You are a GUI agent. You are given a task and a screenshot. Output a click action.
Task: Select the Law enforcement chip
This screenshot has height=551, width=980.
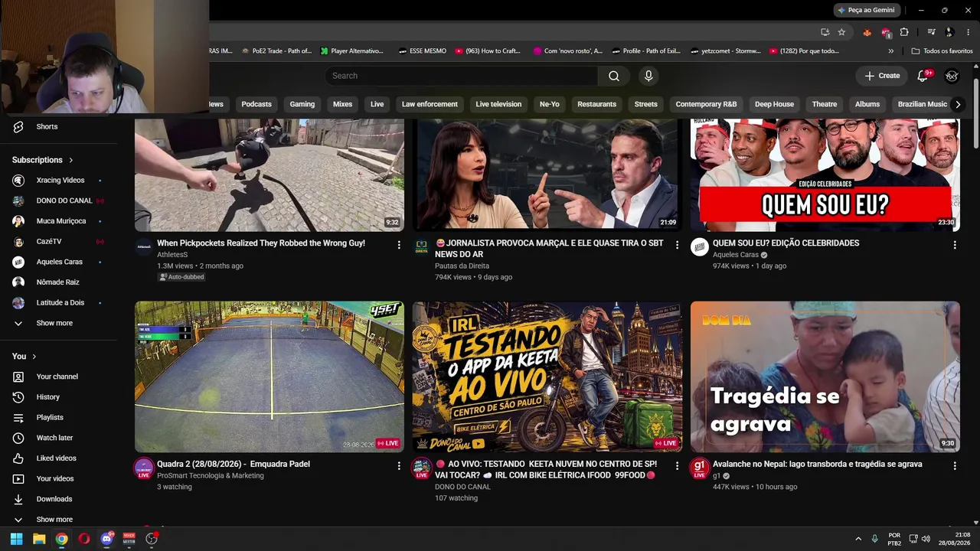click(x=430, y=104)
